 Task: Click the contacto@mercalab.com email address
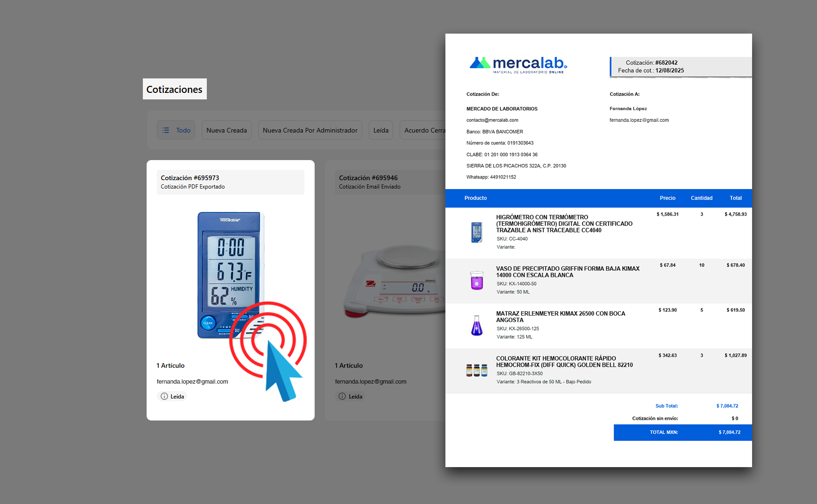click(492, 120)
